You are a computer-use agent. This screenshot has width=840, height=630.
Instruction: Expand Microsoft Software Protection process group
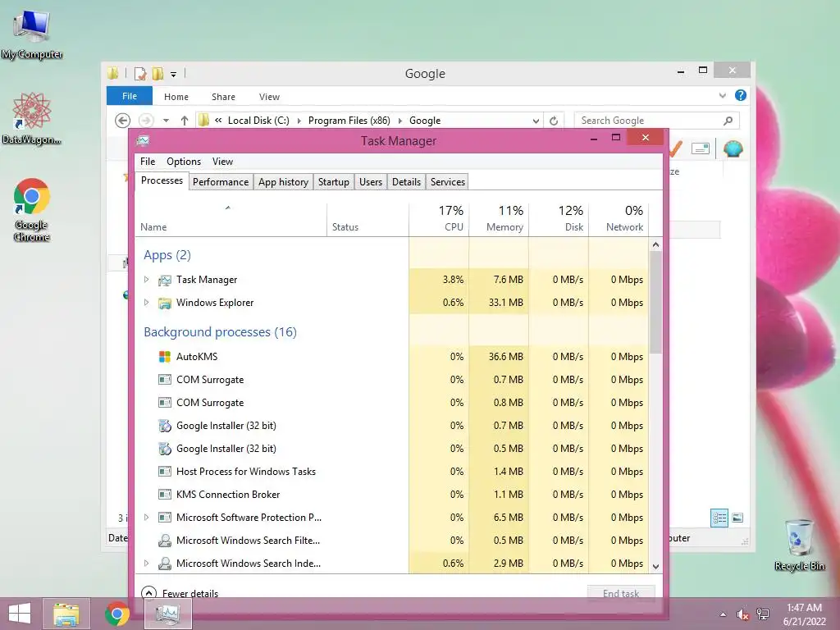[x=146, y=517]
